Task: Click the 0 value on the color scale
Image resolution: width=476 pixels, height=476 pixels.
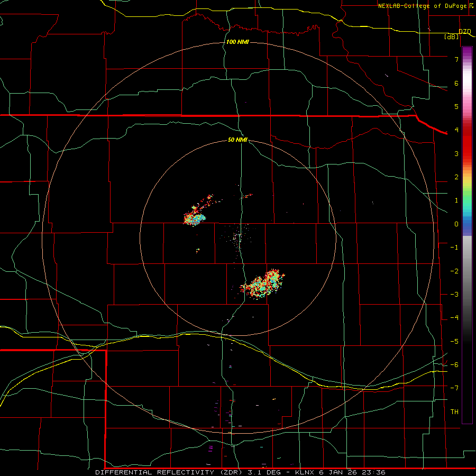Action: pos(456,224)
